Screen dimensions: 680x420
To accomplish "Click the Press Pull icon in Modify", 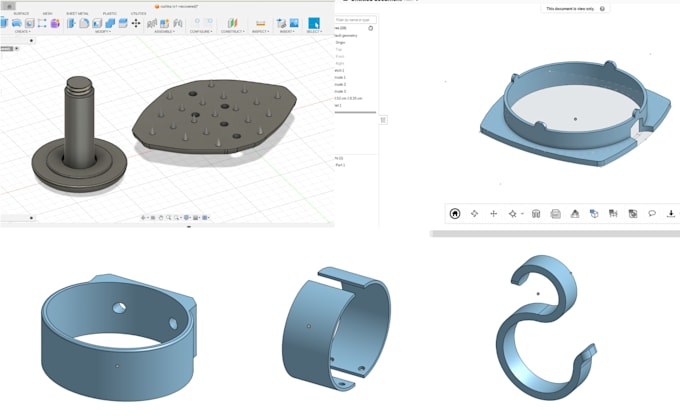I will [x=71, y=23].
